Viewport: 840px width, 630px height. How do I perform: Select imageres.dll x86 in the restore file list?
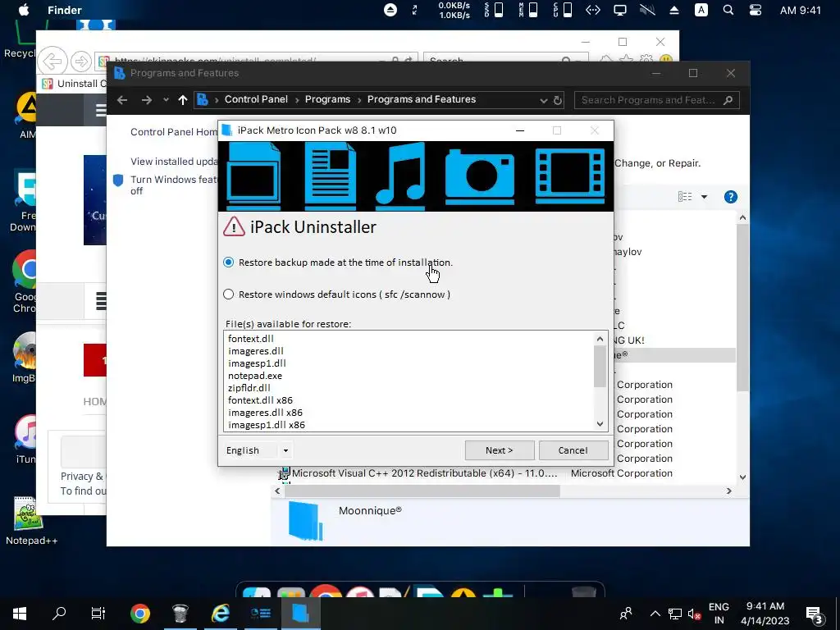265,413
